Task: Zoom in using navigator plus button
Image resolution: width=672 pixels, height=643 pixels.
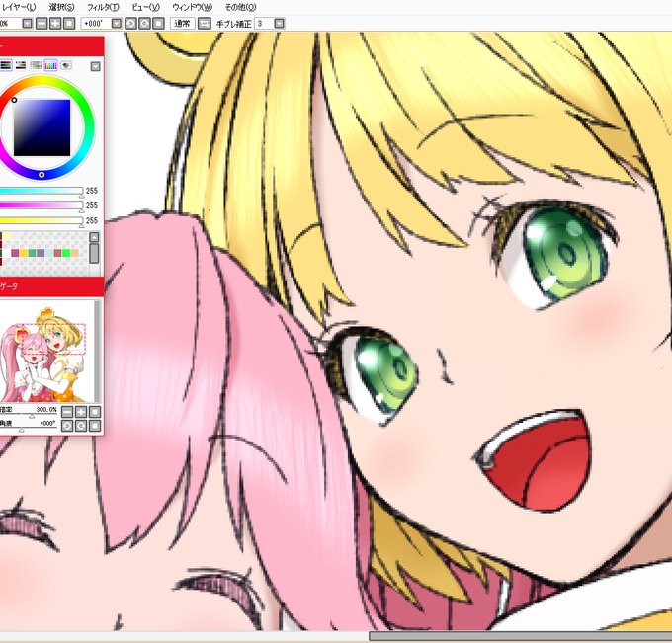Action: click(x=81, y=412)
